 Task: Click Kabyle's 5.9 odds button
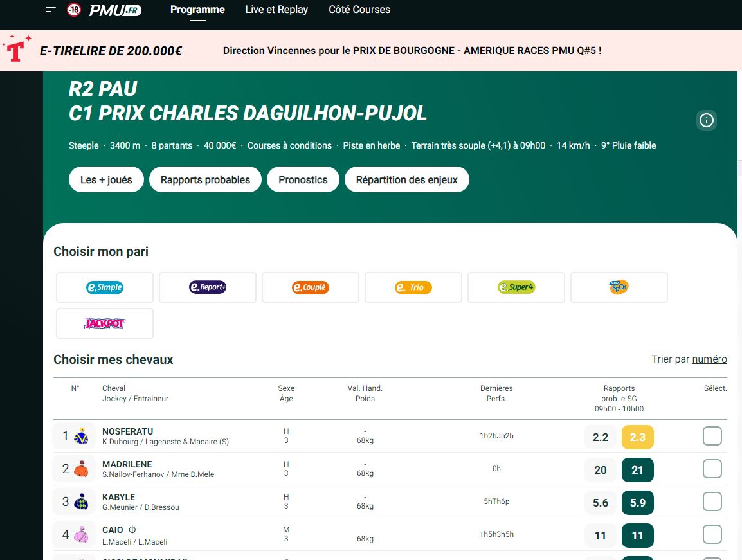[x=637, y=503]
